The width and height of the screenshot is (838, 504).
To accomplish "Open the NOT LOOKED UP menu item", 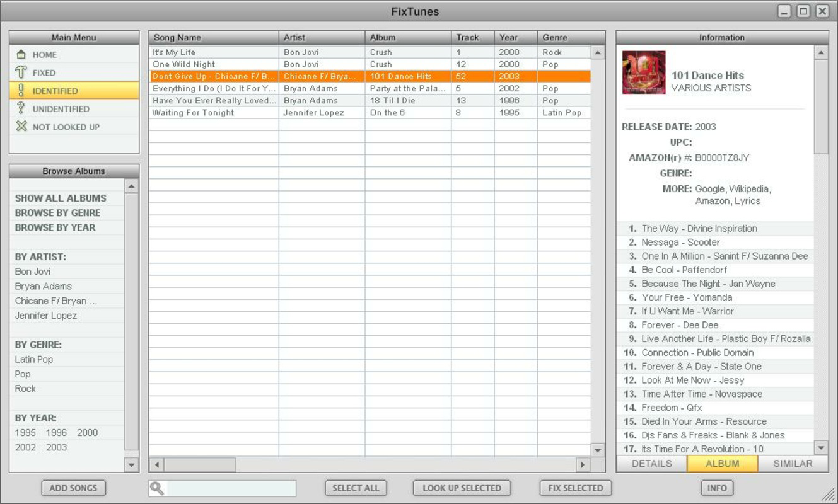I will pyautogui.click(x=74, y=127).
